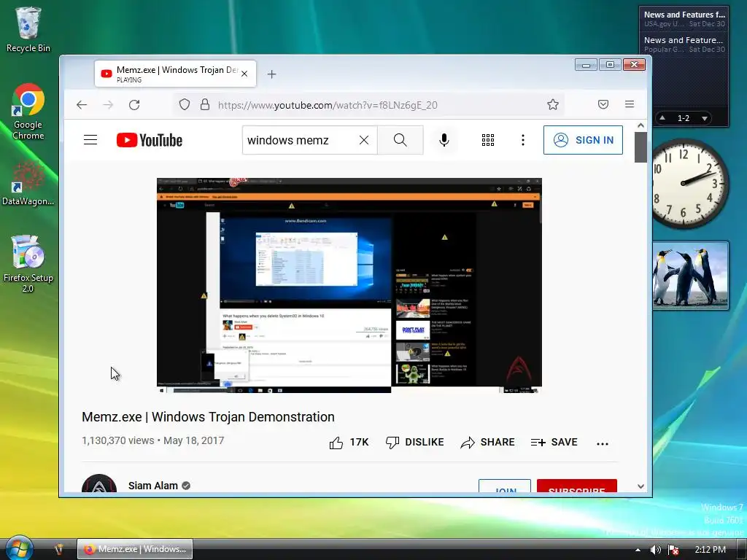Open the YouTube apps grid
The image size is (747, 560).
(488, 140)
